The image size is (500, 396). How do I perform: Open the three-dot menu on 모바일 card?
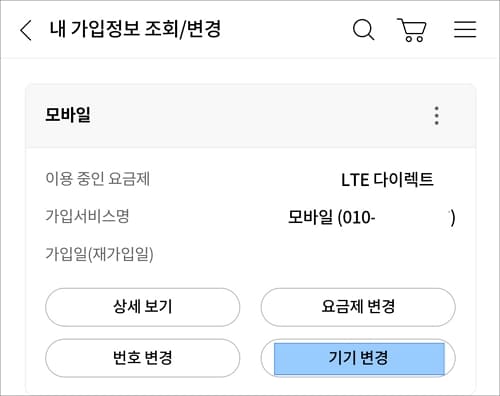(437, 116)
